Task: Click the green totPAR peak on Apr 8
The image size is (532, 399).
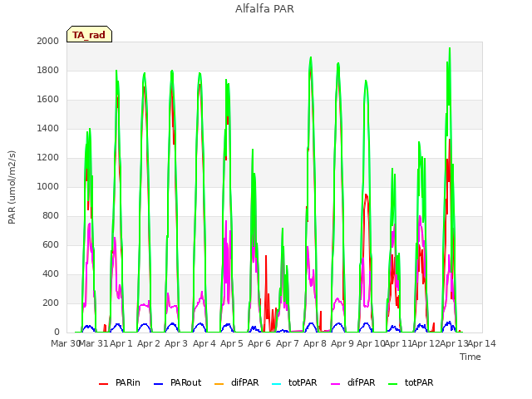Action: click(310, 58)
